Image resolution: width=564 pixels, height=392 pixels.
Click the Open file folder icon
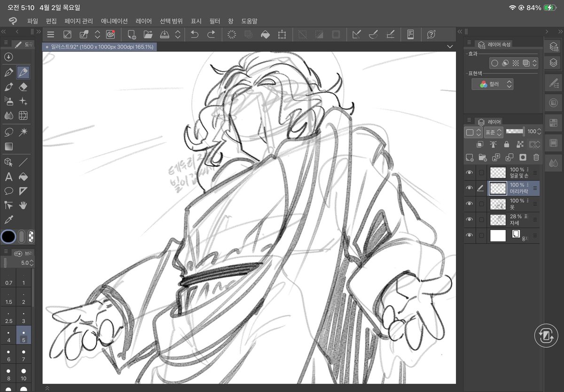click(x=148, y=34)
